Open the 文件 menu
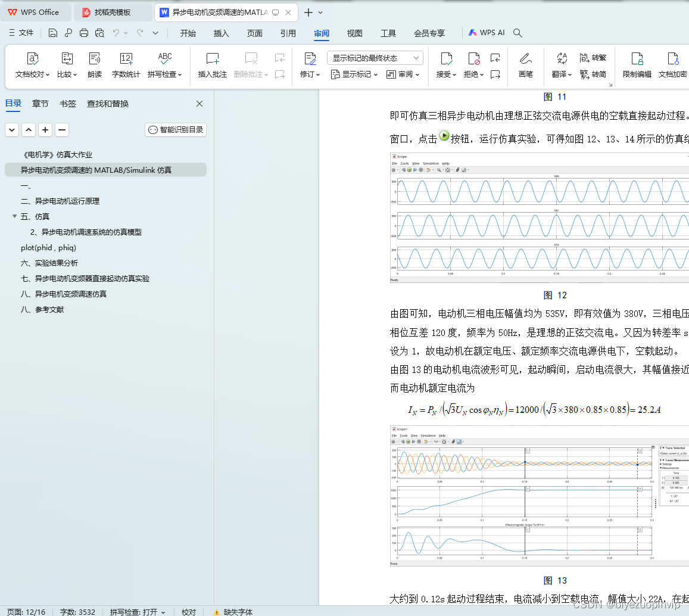 pos(21,33)
